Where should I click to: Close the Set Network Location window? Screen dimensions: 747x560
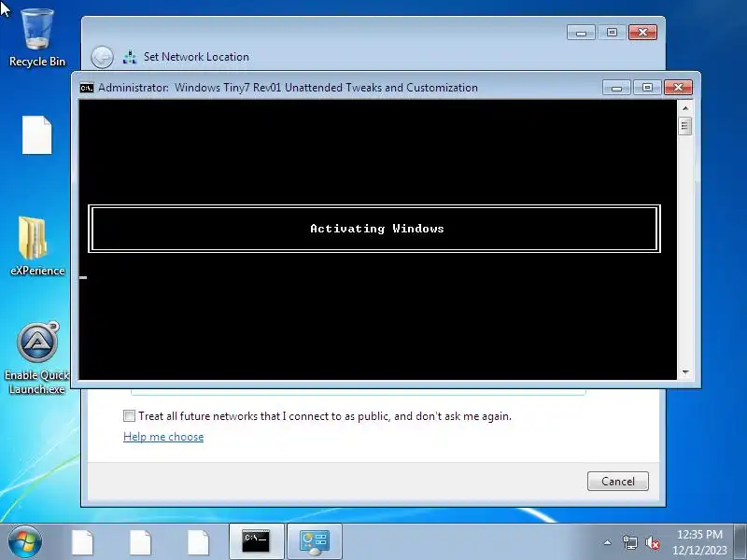pos(642,33)
